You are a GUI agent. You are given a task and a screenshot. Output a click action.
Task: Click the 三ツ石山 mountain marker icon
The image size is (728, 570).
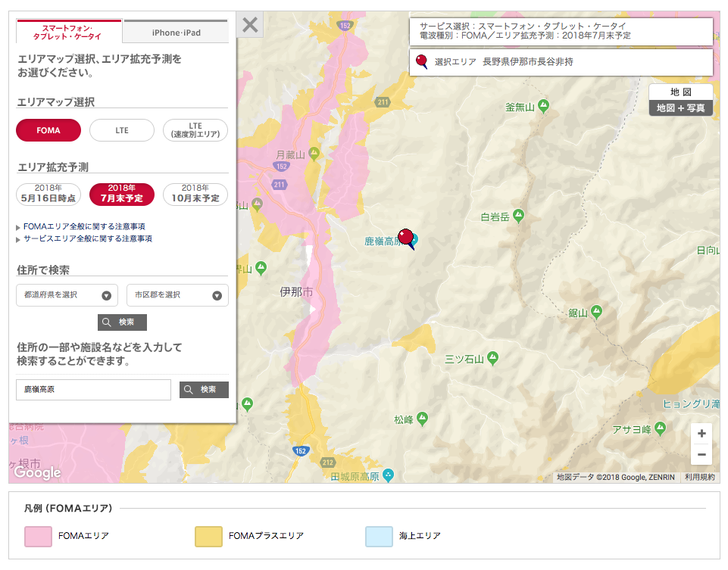(x=492, y=358)
